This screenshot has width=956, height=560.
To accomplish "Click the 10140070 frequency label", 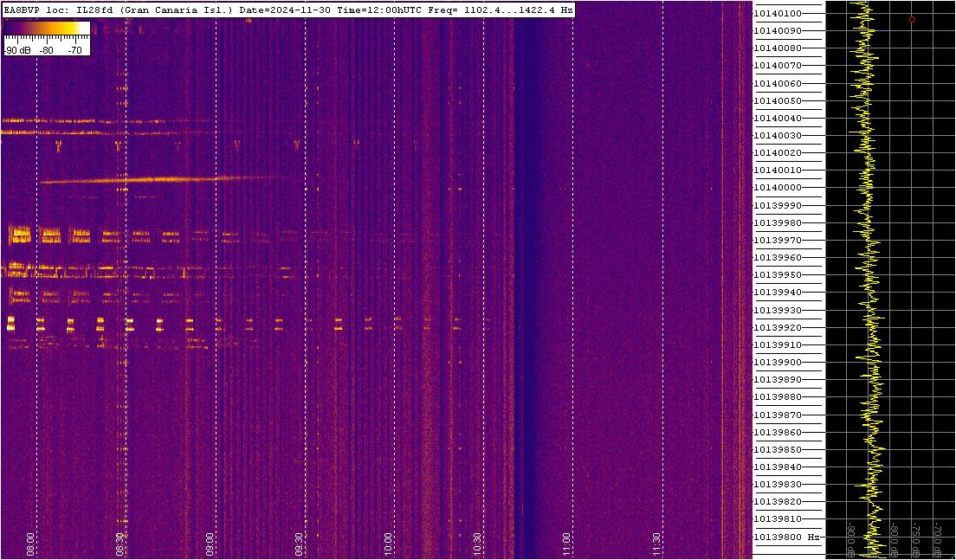I will click(778, 66).
